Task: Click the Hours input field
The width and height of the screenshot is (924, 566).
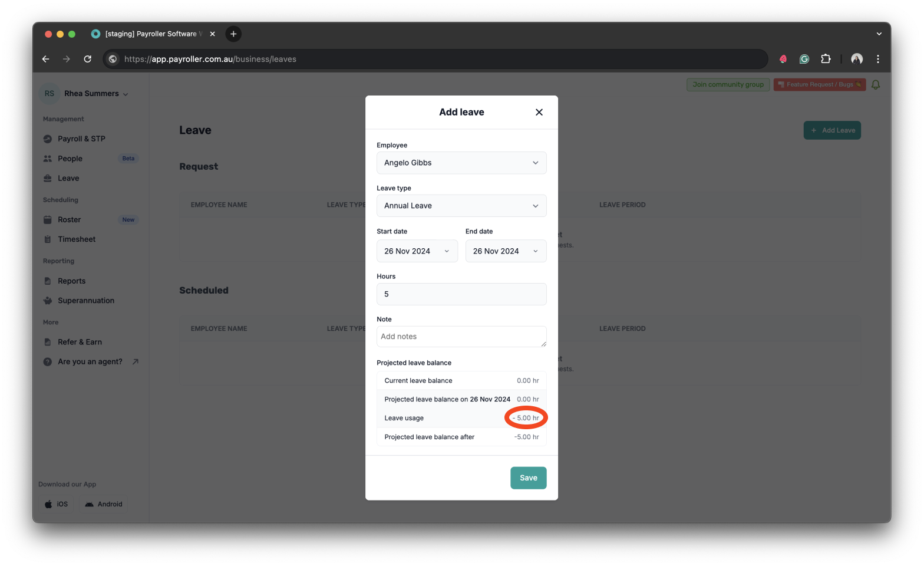Action: (x=461, y=294)
